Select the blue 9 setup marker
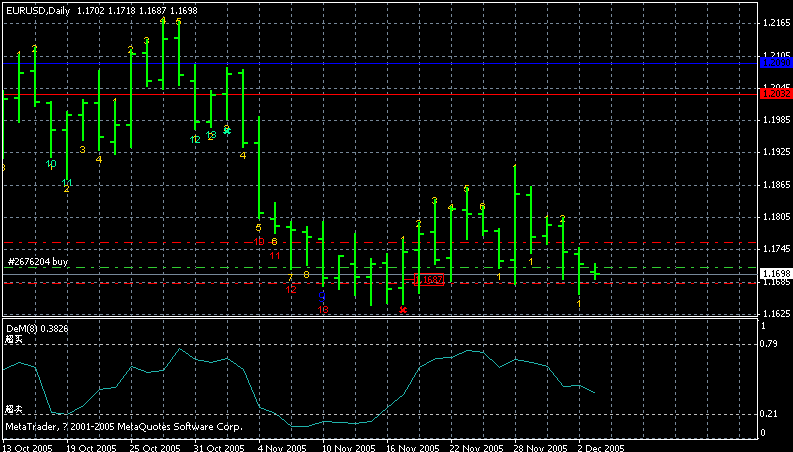 (322, 296)
